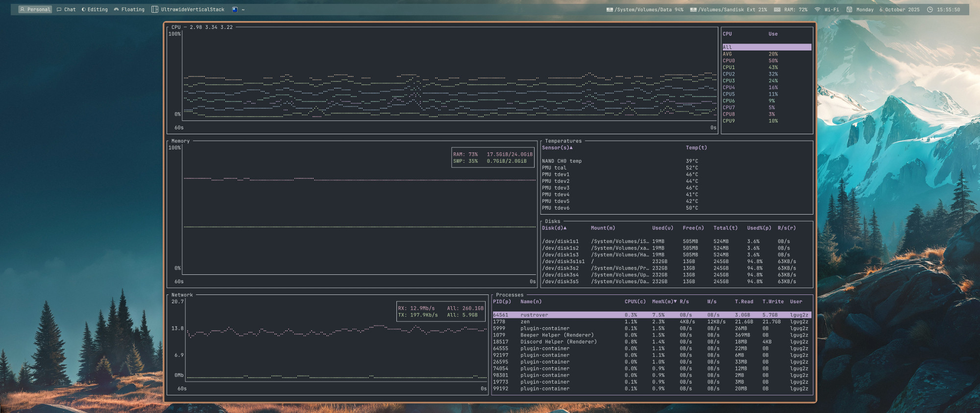Click the Editing workspace half-circle icon
Viewport: 980px width, 413px height.
tap(84, 9)
